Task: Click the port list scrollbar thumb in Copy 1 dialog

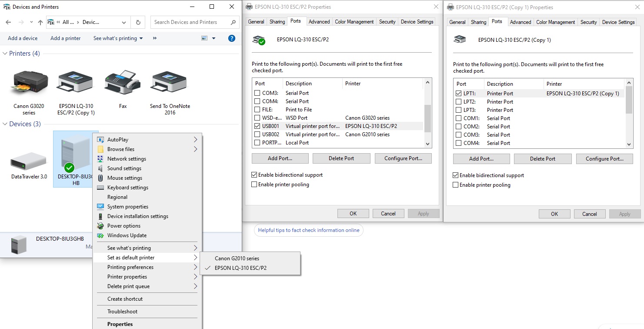Action: 629,100
